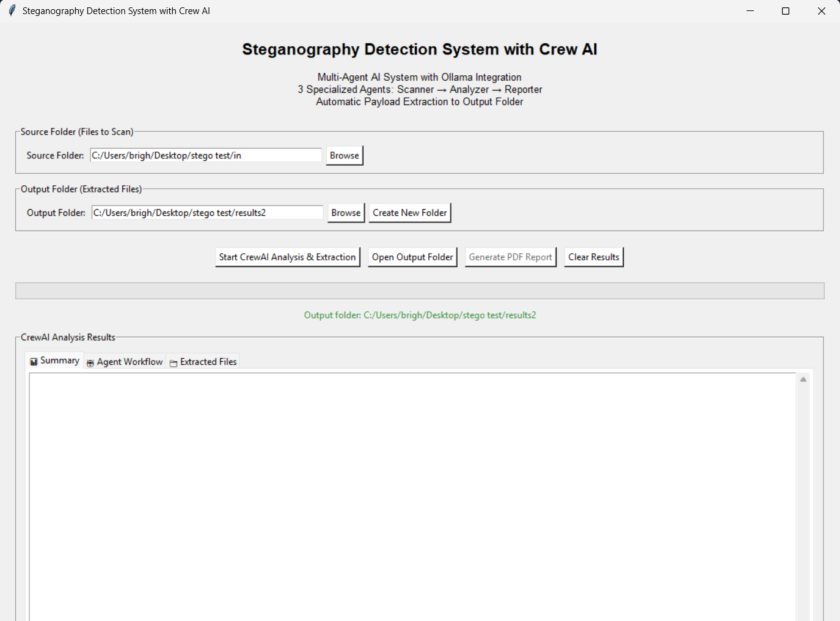Maximize the application window

[786, 11]
